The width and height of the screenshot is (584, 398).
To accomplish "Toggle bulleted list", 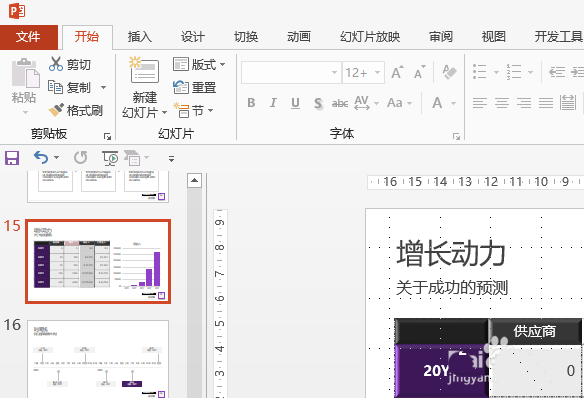I will point(479,71).
